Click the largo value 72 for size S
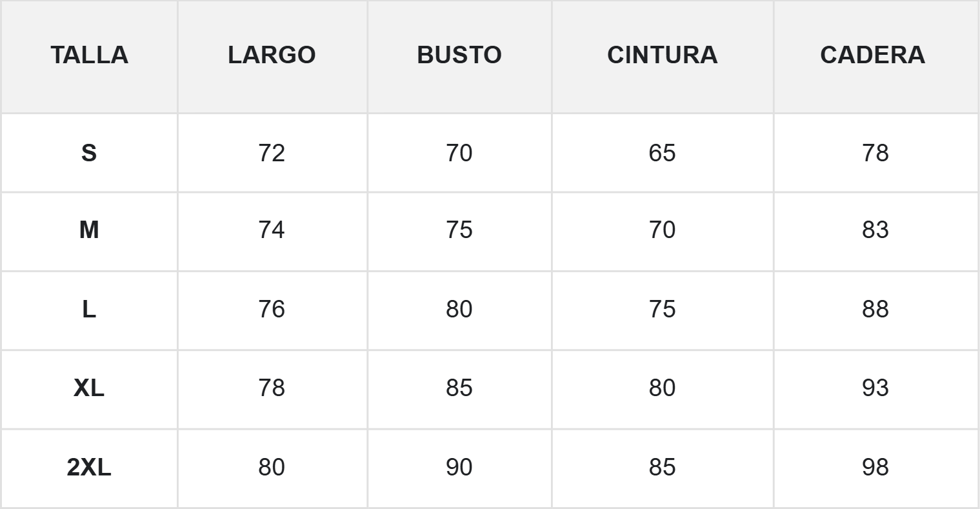 pos(272,153)
